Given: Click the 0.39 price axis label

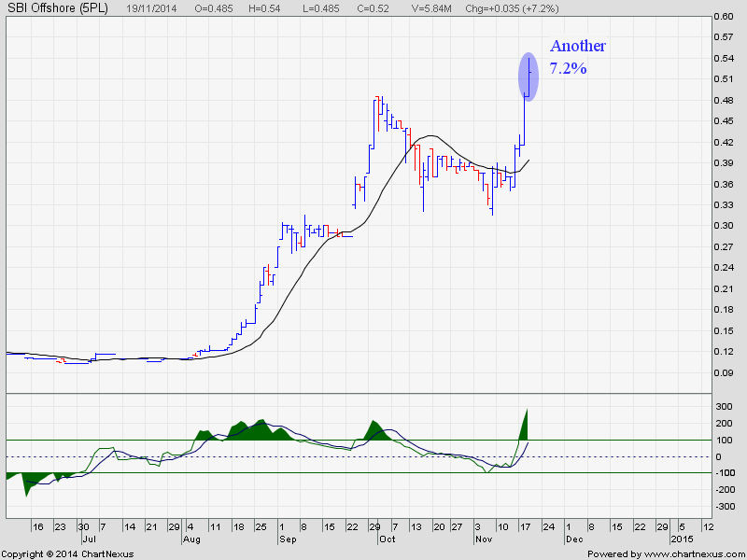Looking at the screenshot, I should [x=723, y=162].
